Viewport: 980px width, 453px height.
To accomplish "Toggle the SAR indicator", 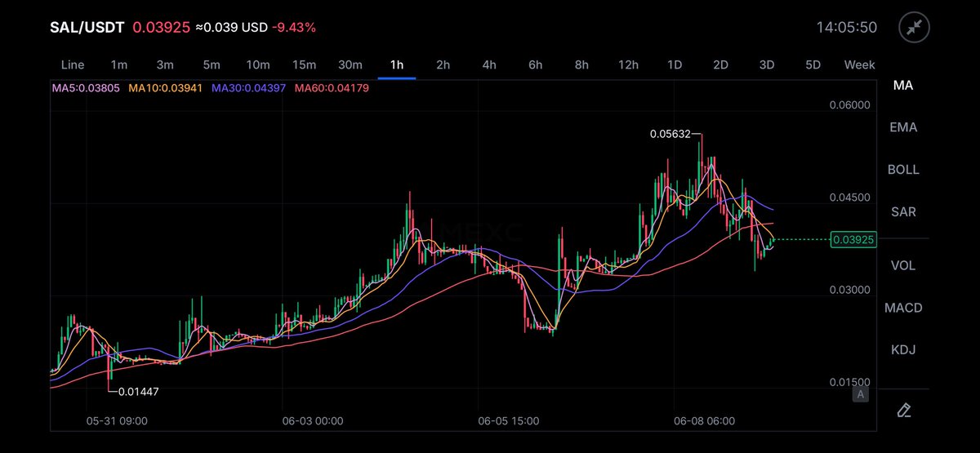I will 903,212.
